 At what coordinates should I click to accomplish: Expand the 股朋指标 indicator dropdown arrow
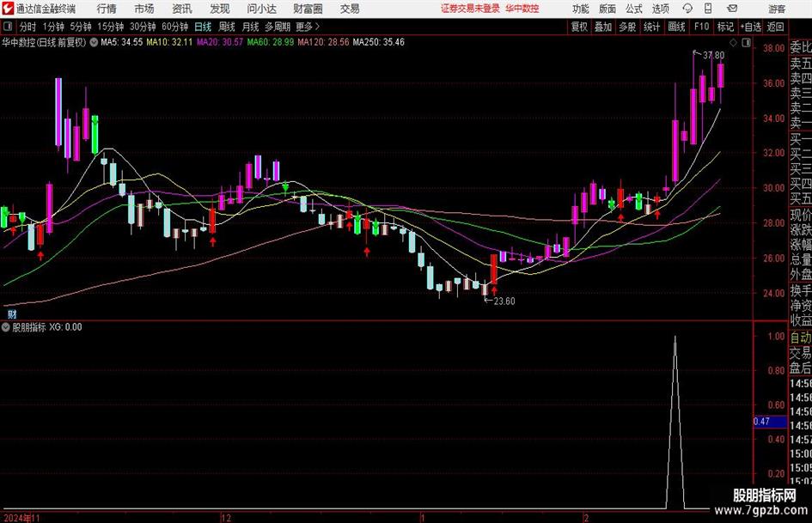6,326
